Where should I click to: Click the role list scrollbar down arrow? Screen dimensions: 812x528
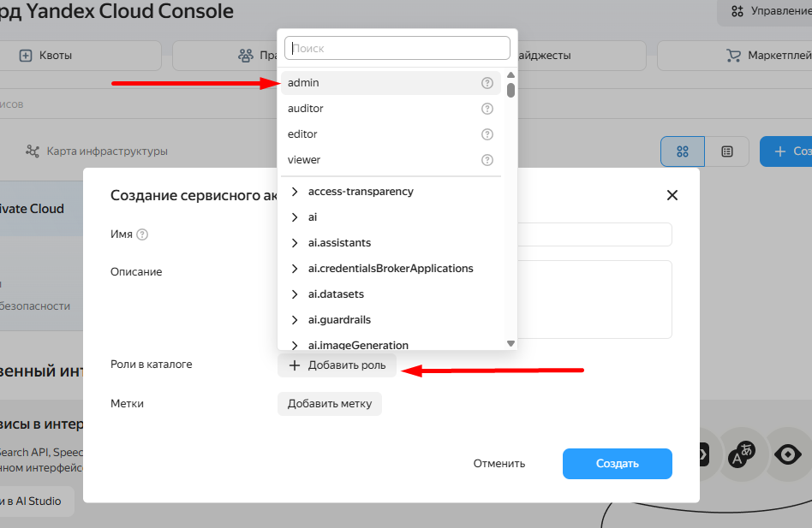pyautogui.click(x=510, y=344)
